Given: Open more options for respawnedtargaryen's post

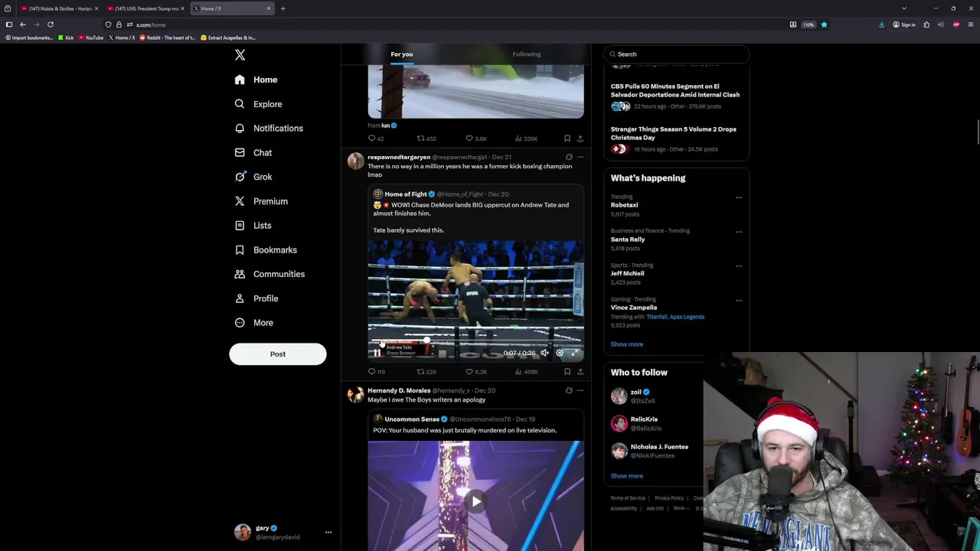Looking at the screenshot, I should (x=580, y=157).
